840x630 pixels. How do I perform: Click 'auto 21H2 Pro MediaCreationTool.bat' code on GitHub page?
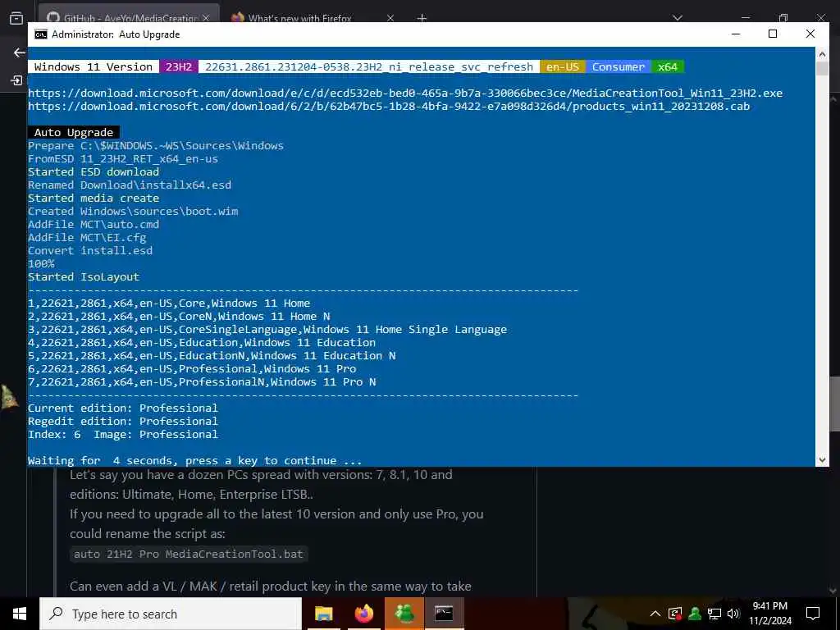click(x=189, y=554)
